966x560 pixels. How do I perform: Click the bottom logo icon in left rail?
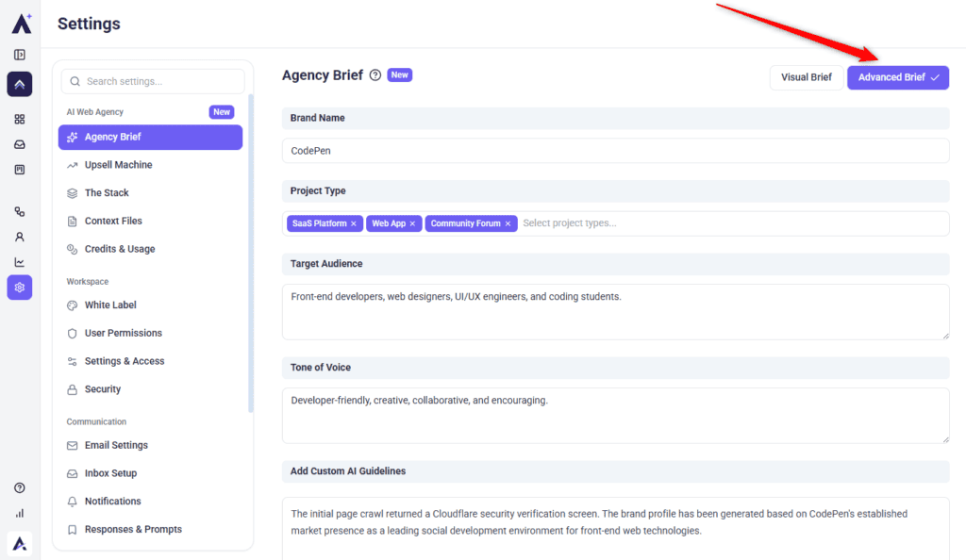(x=20, y=544)
